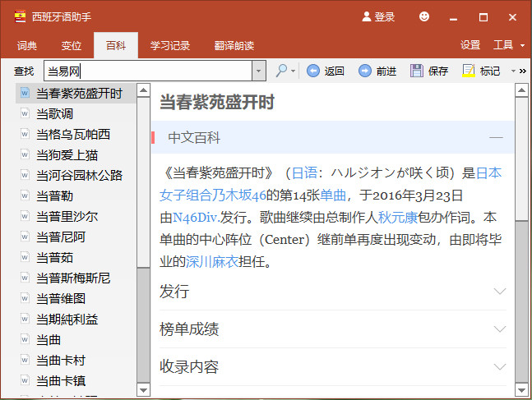The height and width of the screenshot is (400, 532).
Task: Click the smiley face feedback icon
Action: coord(424,16)
